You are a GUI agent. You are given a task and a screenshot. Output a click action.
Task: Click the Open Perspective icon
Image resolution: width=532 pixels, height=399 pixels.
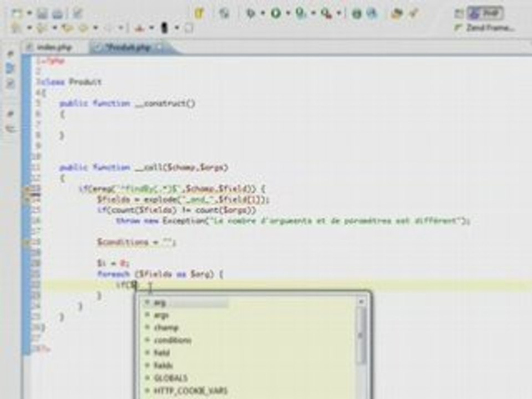pos(458,13)
